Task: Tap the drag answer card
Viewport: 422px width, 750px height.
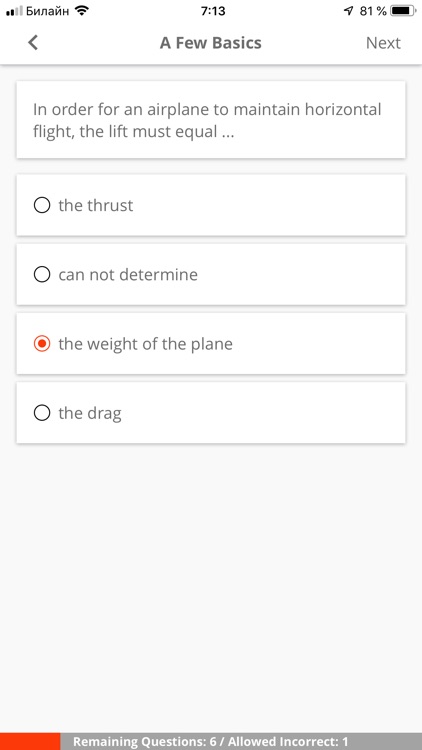Action: (211, 413)
